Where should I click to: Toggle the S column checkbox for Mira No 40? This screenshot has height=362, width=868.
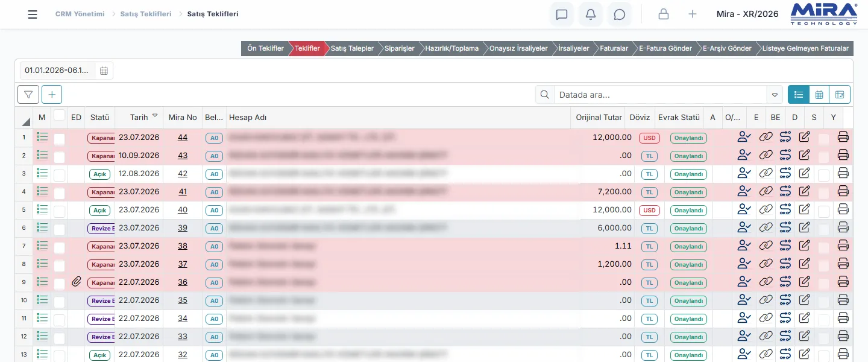tap(823, 211)
